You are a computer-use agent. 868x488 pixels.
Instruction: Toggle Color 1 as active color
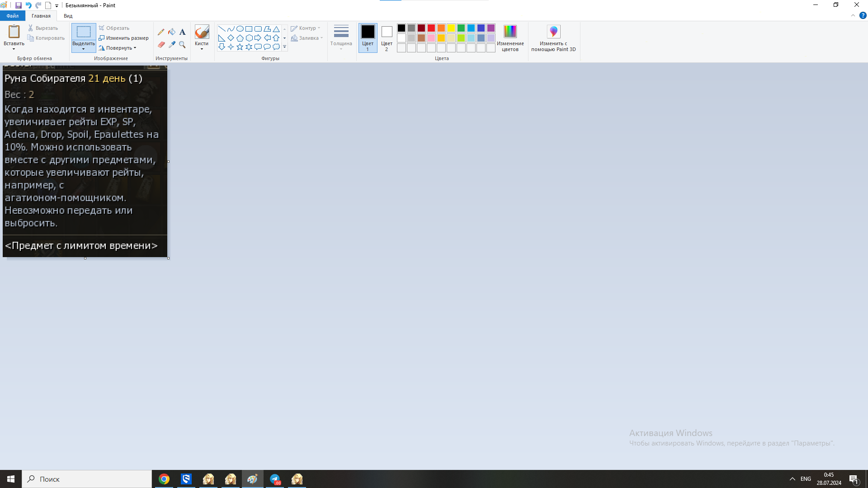click(368, 38)
